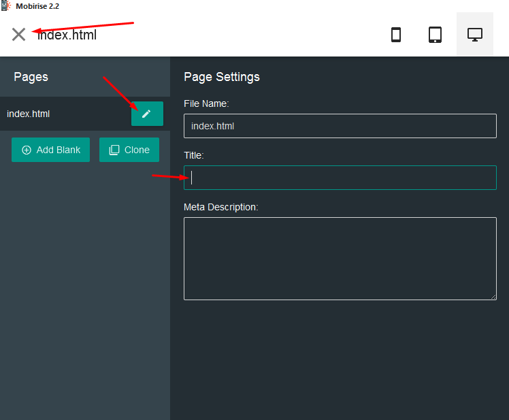509x420 pixels.
Task: Click the Mobirise 2.2 window title text
Action: point(37,6)
